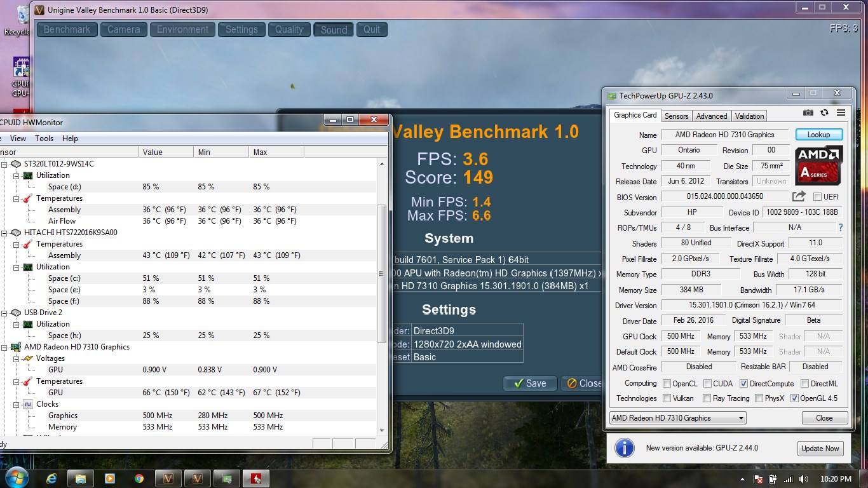Screen dimensions: 868x488
Task: Open the Help menu in HWMonitor
Action: 70,139
